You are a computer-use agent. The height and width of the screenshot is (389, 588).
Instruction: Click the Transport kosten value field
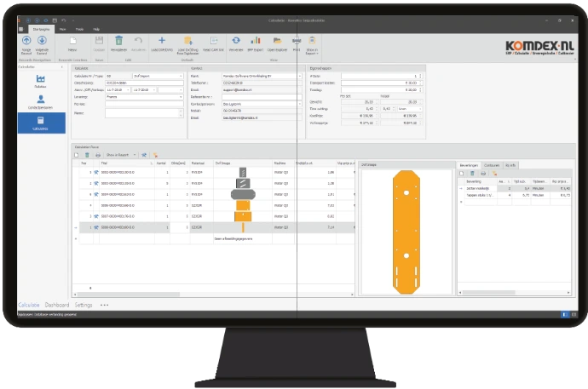pos(380,83)
